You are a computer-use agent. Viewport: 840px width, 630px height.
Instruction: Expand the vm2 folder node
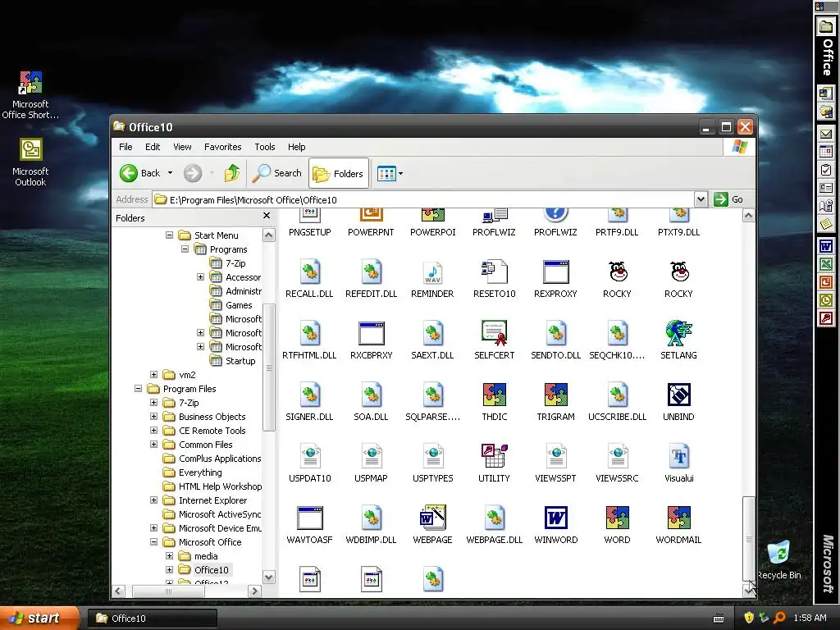point(153,374)
